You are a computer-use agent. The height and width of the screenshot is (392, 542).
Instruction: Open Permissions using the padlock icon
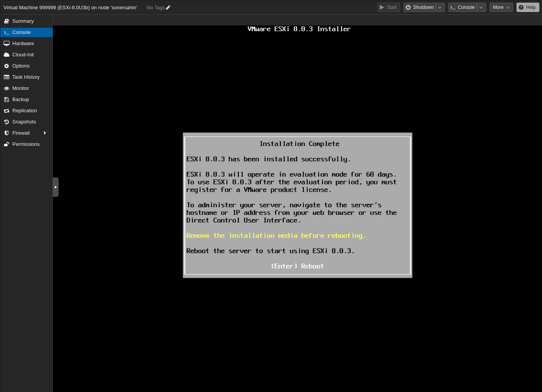[x=7, y=144]
